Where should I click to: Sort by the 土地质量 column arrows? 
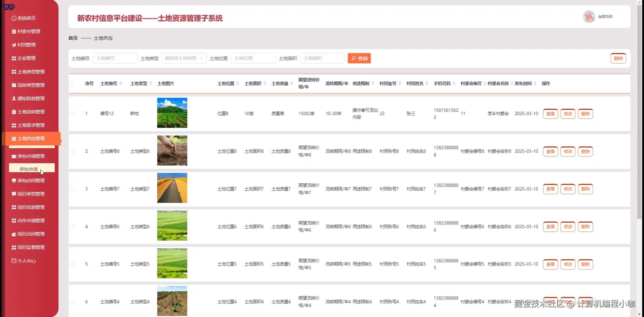(x=292, y=83)
